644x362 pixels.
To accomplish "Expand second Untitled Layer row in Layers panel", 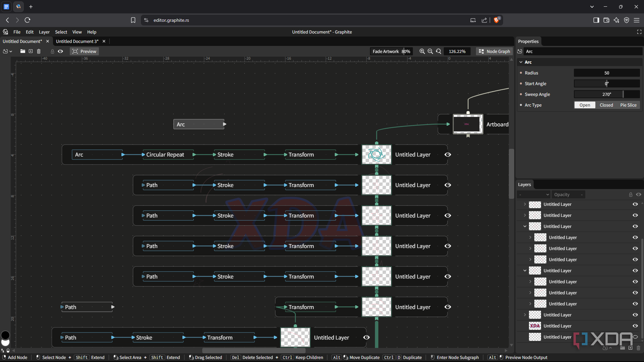I will point(525,215).
